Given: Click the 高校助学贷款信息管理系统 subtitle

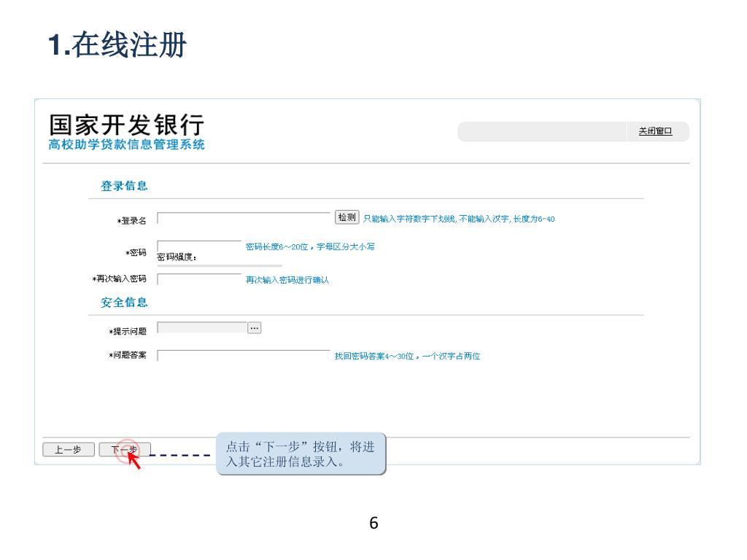Looking at the screenshot, I should click(126, 144).
